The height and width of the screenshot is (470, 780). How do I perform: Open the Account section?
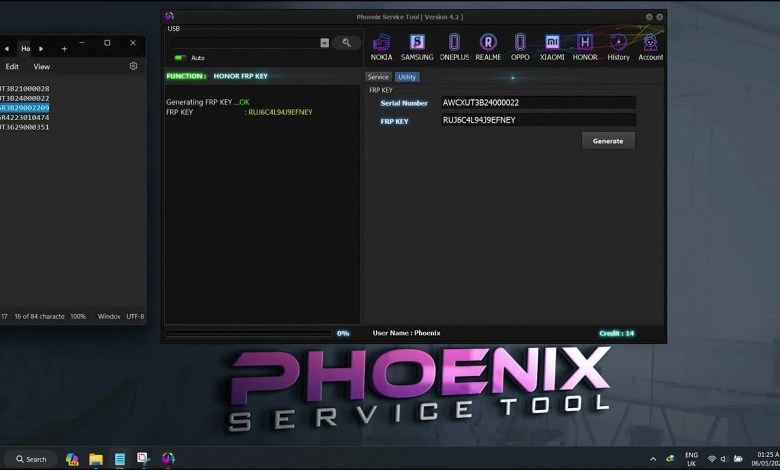click(x=651, y=47)
